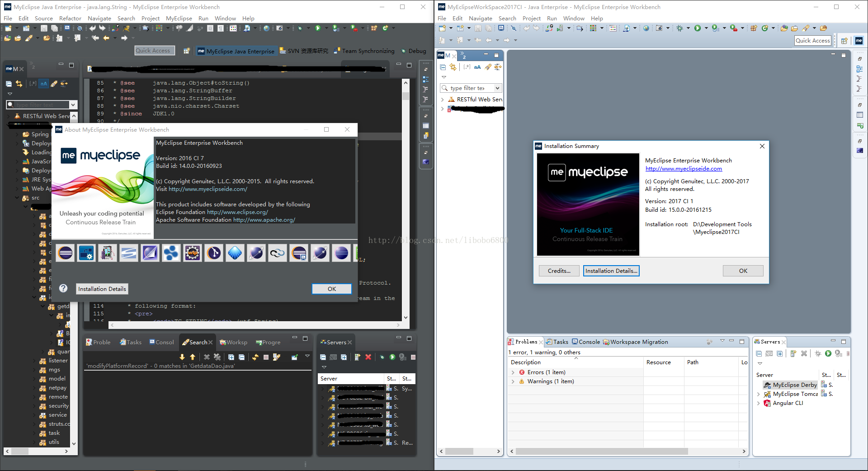Show next match down arrow in Search view

point(182,357)
